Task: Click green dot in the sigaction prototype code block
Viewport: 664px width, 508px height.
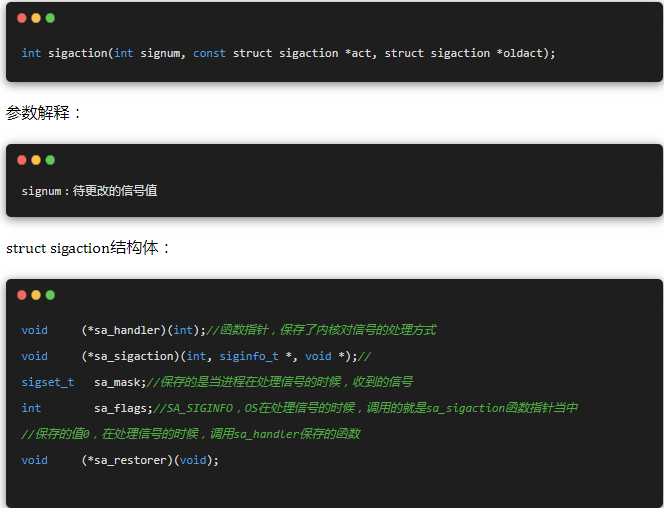Action: pos(50,18)
